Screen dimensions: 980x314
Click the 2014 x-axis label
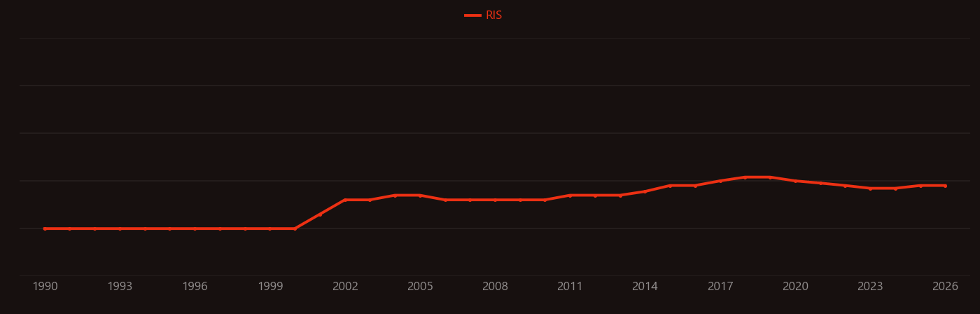pyautogui.click(x=645, y=287)
